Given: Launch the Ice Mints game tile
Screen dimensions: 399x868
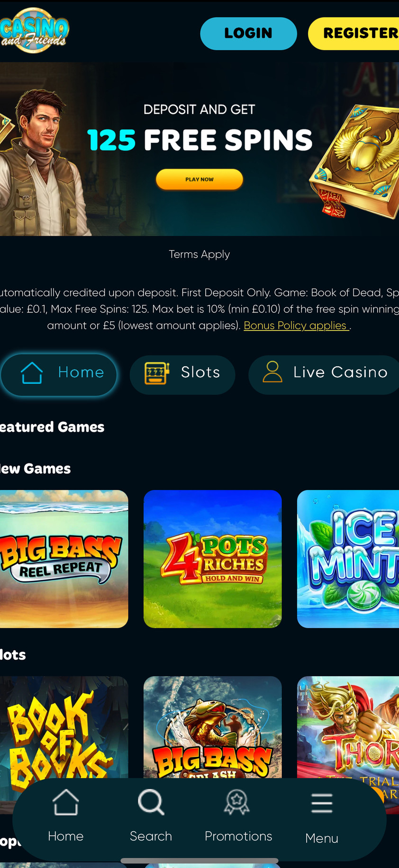Looking at the screenshot, I should (348, 559).
